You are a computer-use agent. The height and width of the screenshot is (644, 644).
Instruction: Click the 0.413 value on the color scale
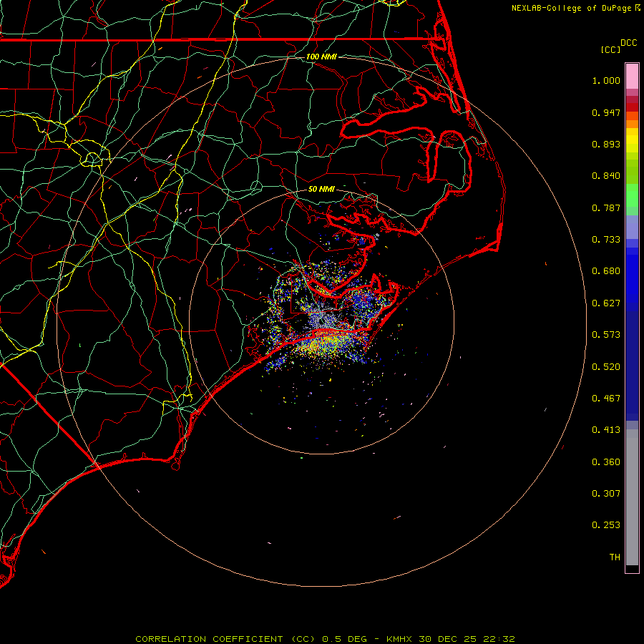(x=606, y=430)
